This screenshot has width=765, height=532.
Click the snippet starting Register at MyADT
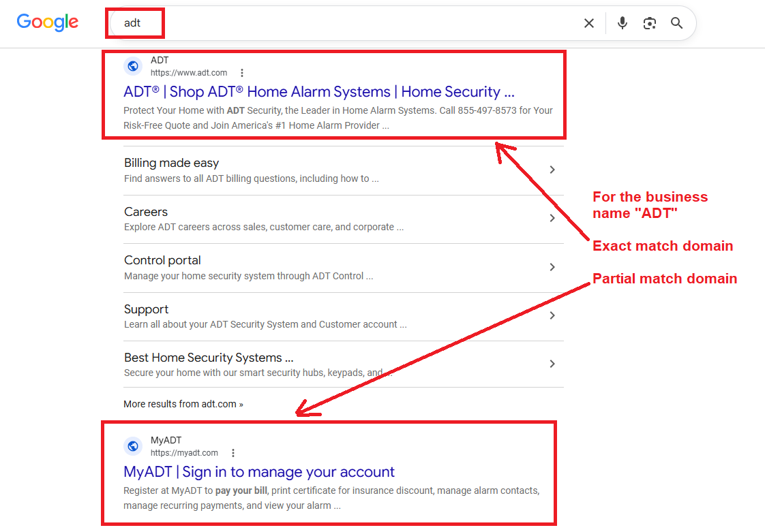(x=332, y=498)
